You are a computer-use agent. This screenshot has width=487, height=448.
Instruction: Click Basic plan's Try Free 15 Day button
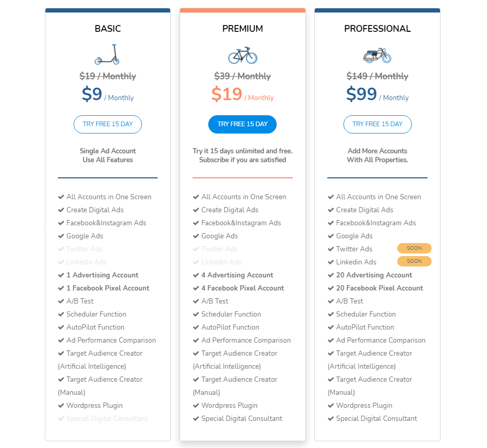coord(108,124)
